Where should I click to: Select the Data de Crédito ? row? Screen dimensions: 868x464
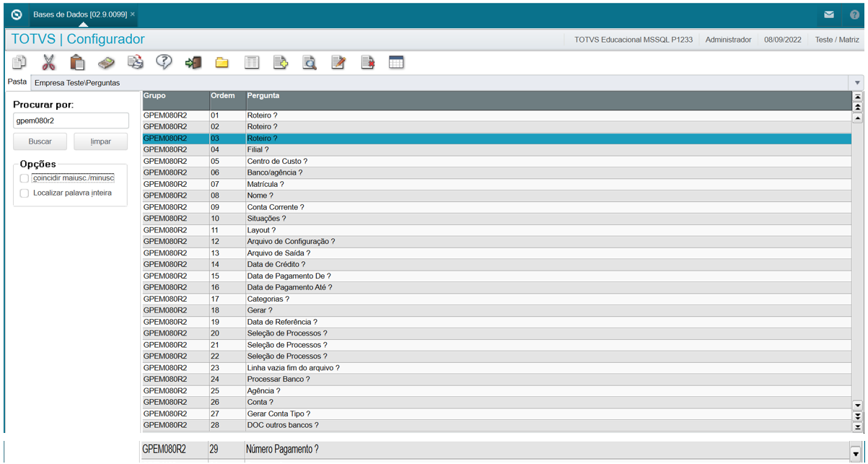pyautogui.click(x=496, y=265)
